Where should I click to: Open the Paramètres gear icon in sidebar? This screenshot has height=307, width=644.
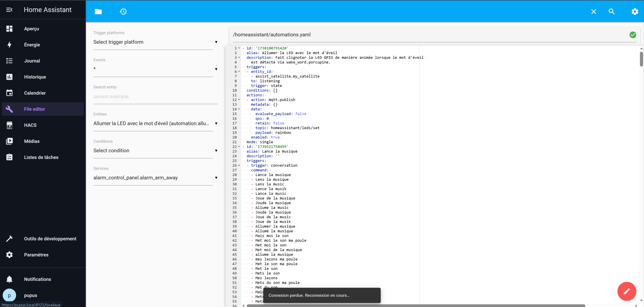click(9, 255)
